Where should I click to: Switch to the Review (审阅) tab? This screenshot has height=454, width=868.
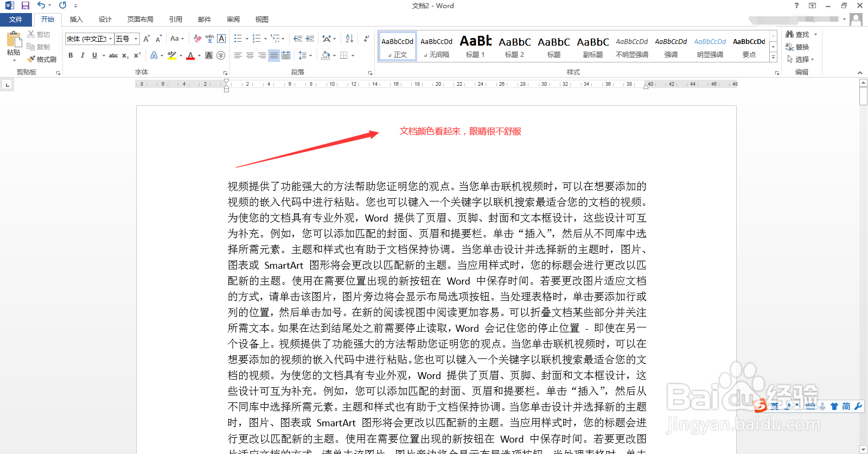pos(233,20)
